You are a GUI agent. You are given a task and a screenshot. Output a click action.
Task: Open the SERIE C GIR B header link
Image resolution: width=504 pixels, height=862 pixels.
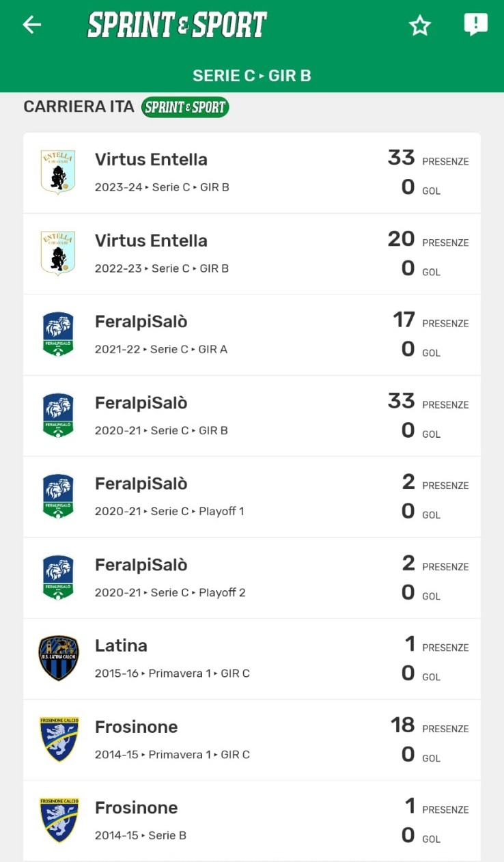252,75
